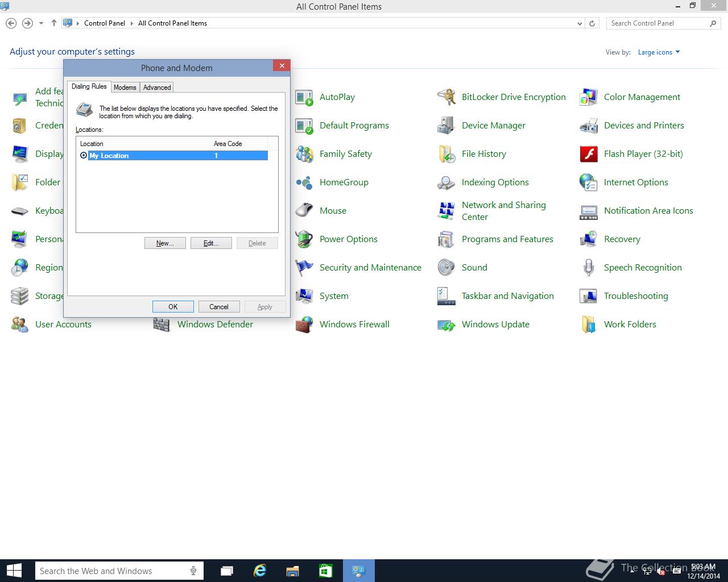Screen dimensions: 728x582
Task: Open the AutoPlay icon
Action: tap(304, 98)
